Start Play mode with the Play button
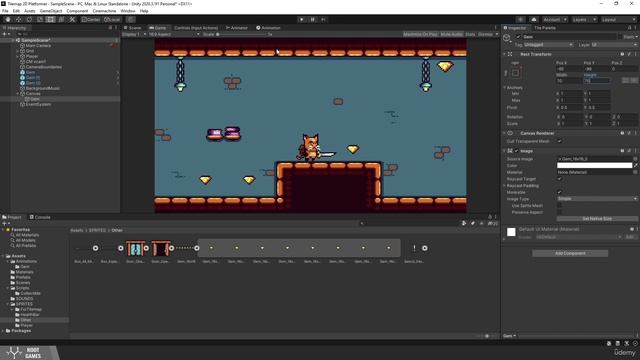Image resolution: width=640 pixels, height=360 pixels. (302, 19)
